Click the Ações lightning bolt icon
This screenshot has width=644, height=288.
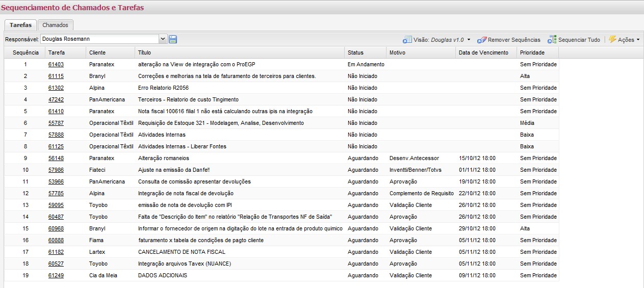(612, 39)
